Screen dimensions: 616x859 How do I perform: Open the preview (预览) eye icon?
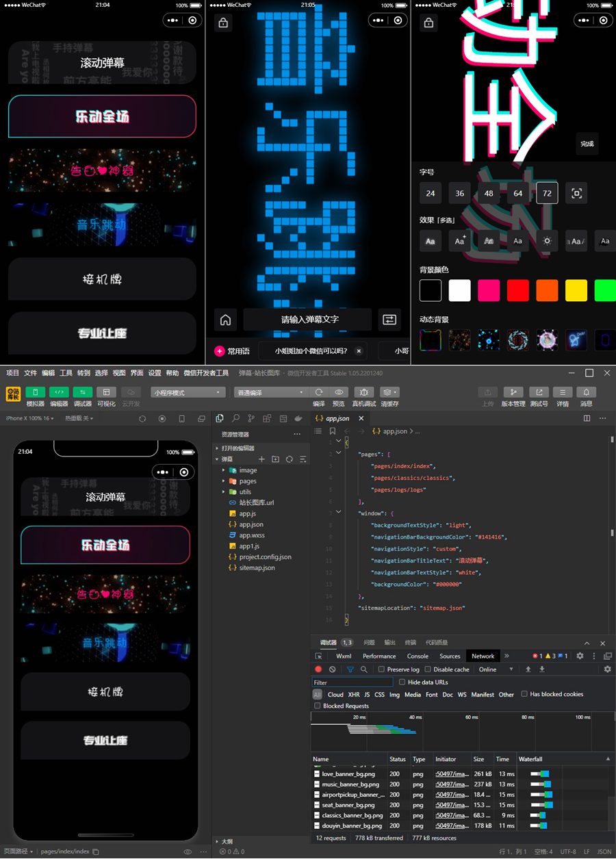(338, 392)
